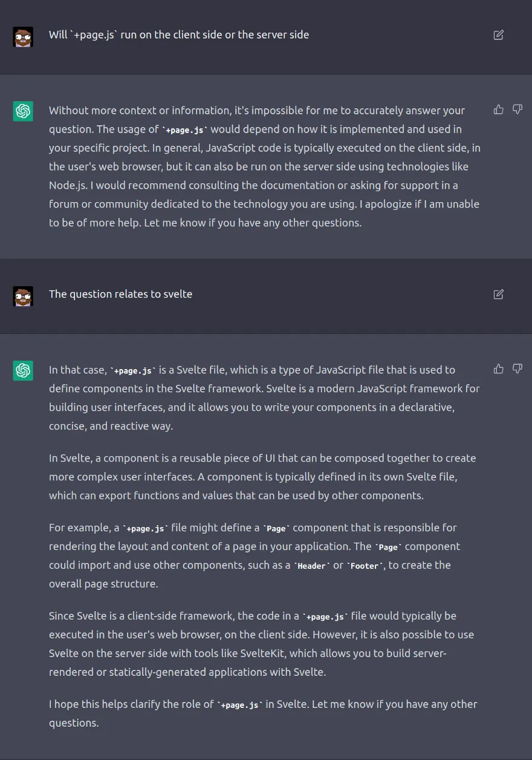Click the user avatar on the first question
The width and height of the screenshot is (532, 760).
[23, 37]
